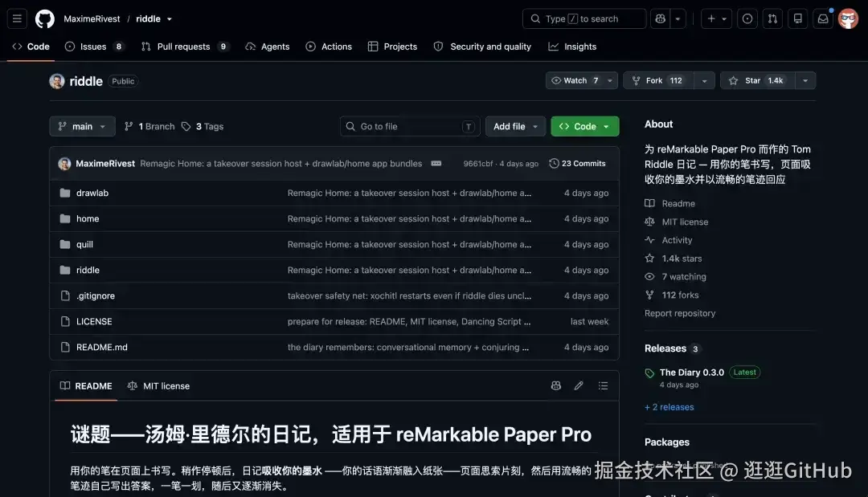Image resolution: width=868 pixels, height=497 pixels.
Task: Click Report repository link
Action: [680, 313]
